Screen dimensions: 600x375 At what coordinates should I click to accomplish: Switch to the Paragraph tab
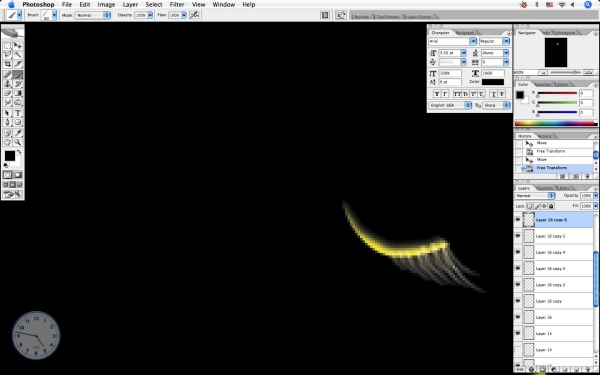465,33
